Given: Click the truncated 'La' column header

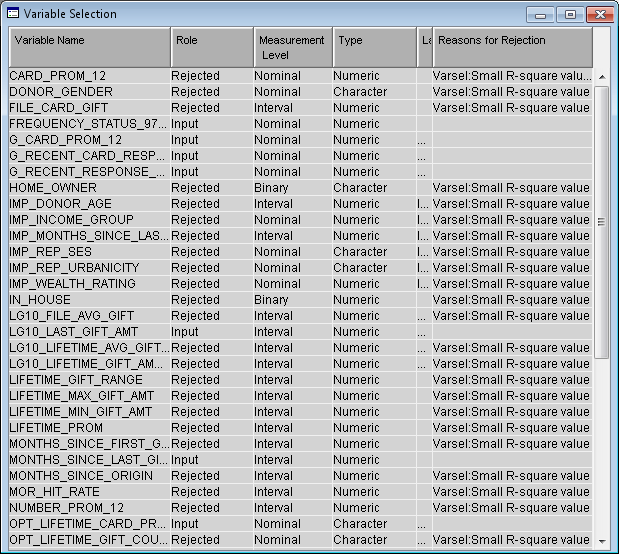Looking at the screenshot, I should pos(425,47).
